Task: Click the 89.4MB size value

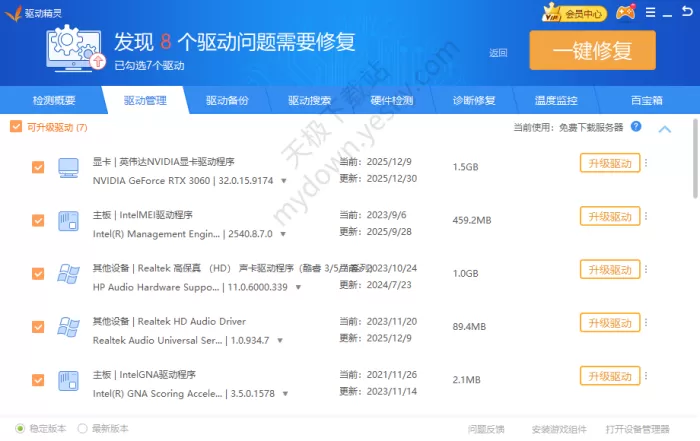Action: (469, 326)
